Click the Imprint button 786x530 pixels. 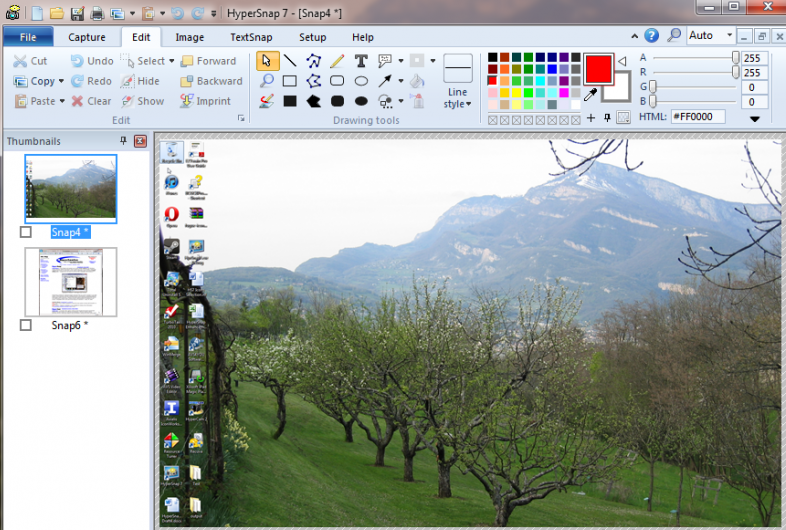(206, 101)
